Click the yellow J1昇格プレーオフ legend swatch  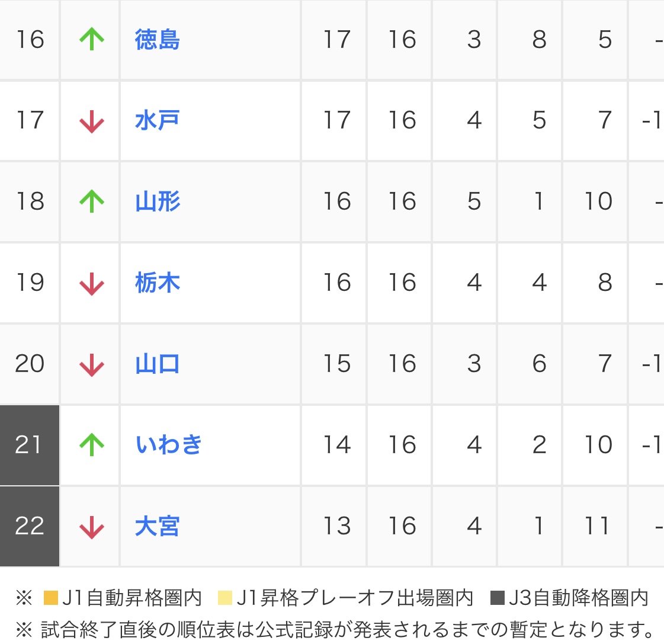pyautogui.click(x=225, y=598)
